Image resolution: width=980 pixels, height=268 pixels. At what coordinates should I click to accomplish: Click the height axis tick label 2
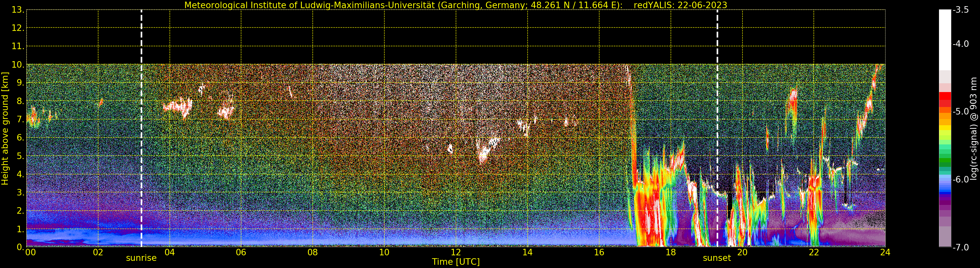(20, 211)
